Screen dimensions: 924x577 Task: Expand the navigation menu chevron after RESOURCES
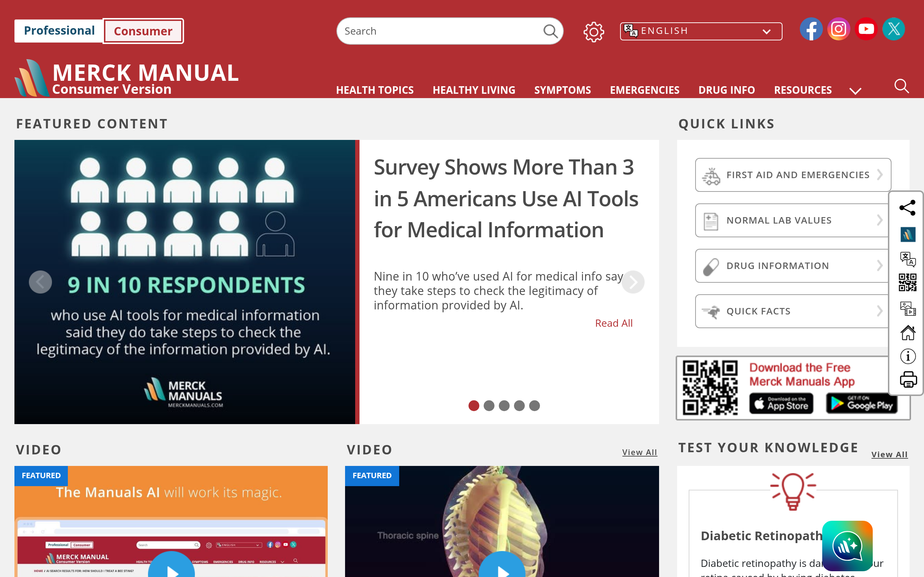pyautogui.click(x=855, y=91)
